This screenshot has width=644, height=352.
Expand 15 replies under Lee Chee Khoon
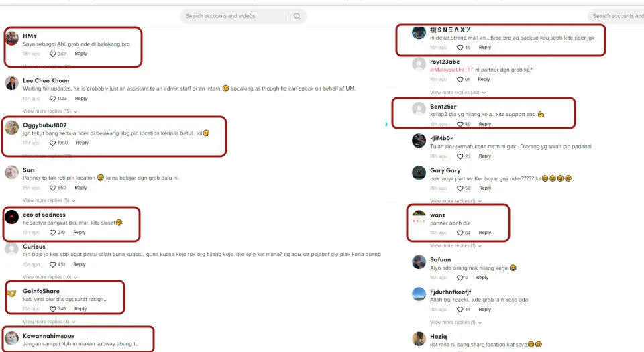click(x=50, y=111)
